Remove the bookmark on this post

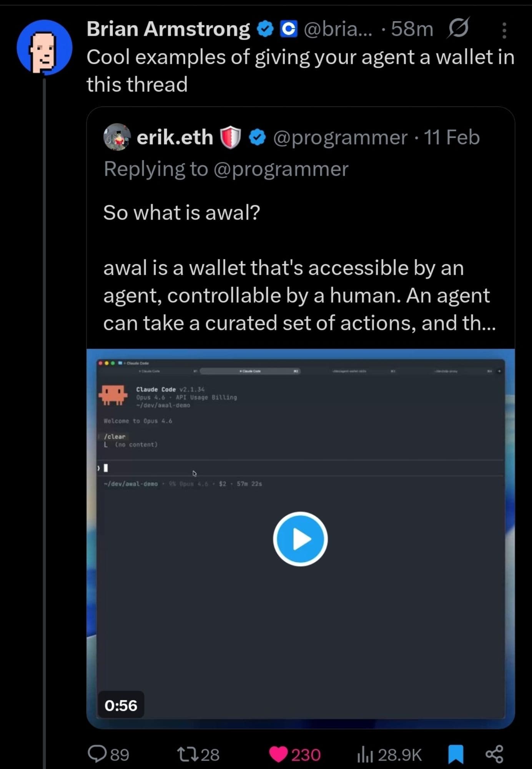pyautogui.click(x=455, y=754)
